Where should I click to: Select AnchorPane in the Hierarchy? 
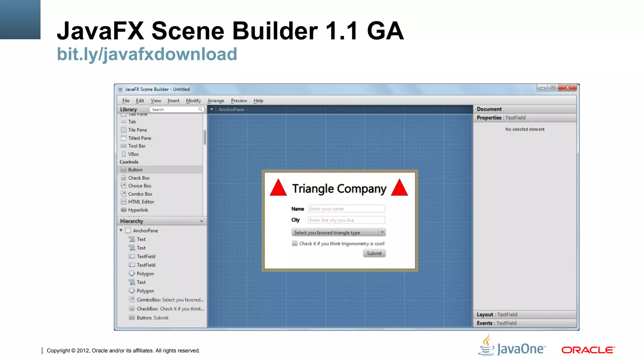[145, 231]
